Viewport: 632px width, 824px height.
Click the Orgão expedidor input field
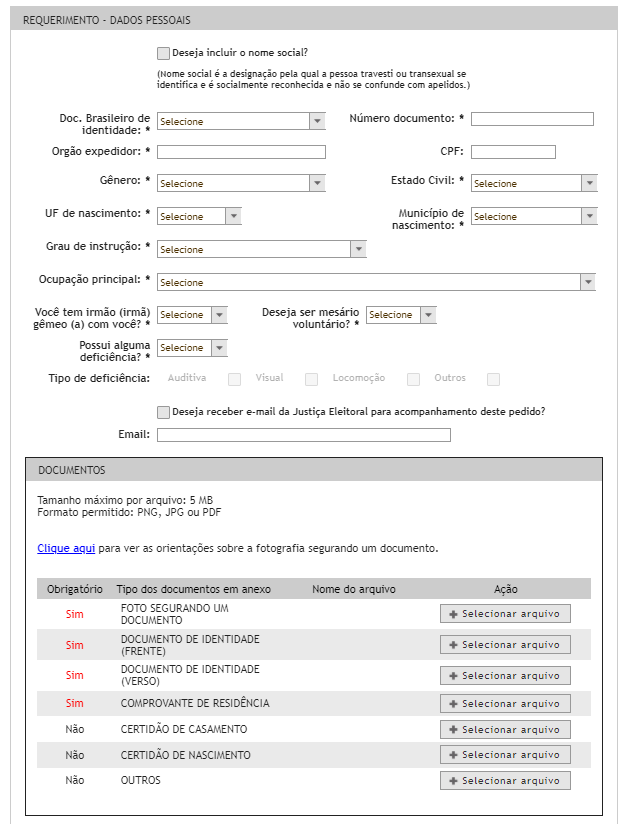pyautogui.click(x=241, y=152)
